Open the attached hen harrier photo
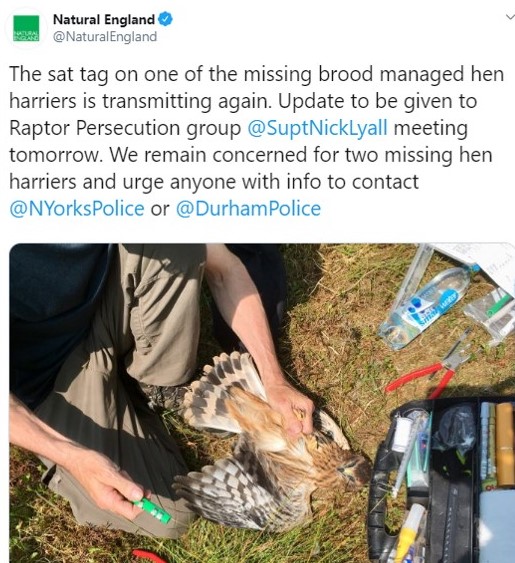 point(262,403)
